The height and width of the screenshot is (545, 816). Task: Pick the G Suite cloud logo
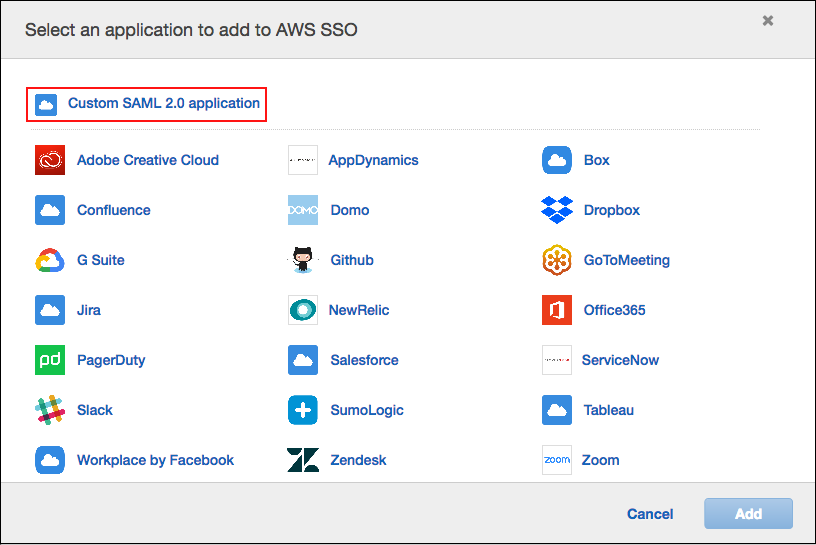[50, 260]
